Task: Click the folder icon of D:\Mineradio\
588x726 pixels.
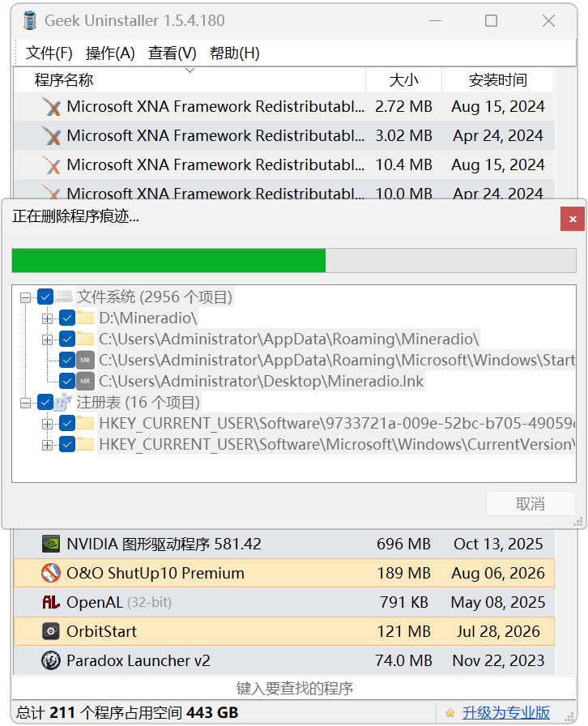Action: click(x=85, y=318)
